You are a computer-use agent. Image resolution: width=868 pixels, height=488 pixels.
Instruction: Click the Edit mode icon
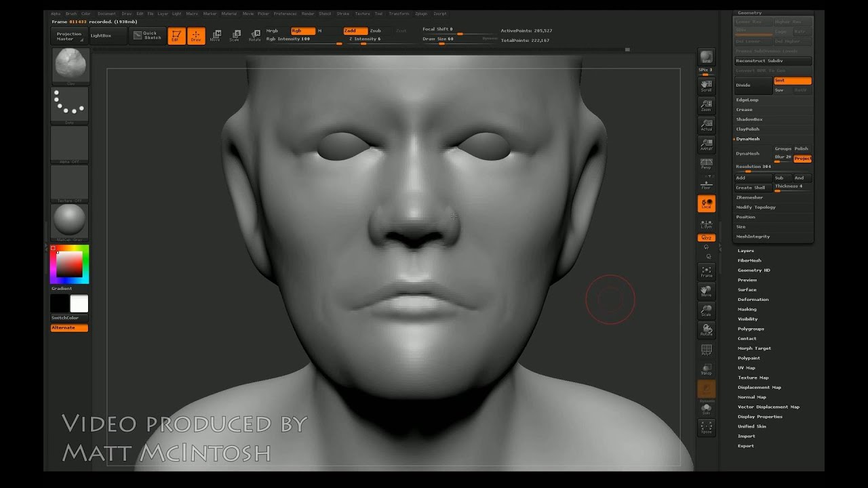click(x=176, y=36)
